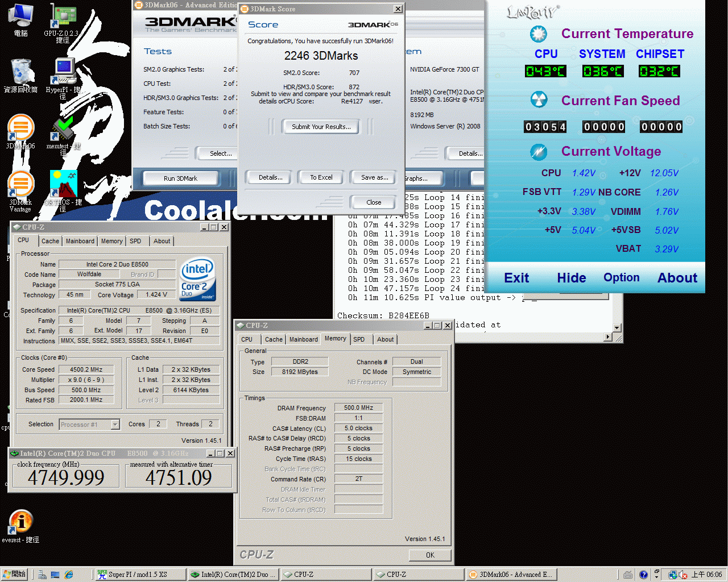Click Server Manager icon in quick launch
This screenshot has width=728, height=582.
(42, 575)
